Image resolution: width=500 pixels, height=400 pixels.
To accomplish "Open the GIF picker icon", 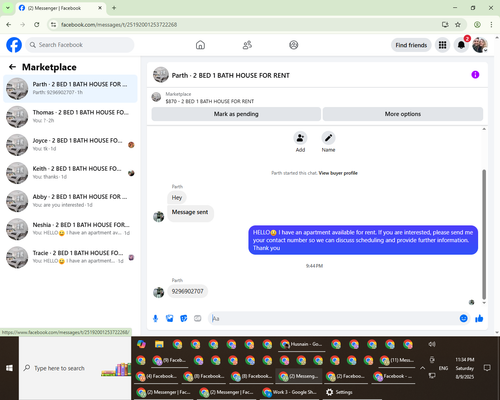I will (x=198, y=319).
